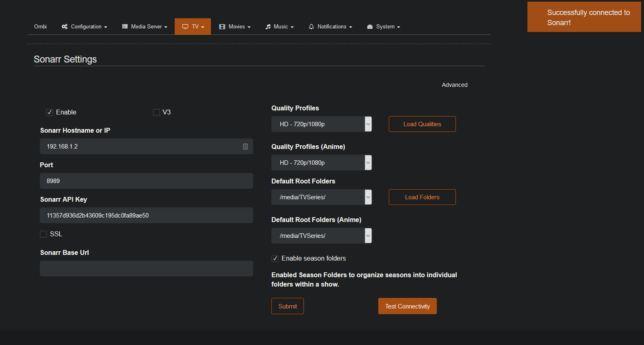Open the Default Root Folders (Anime) dropdown
The image size is (644, 345).
coord(321,236)
